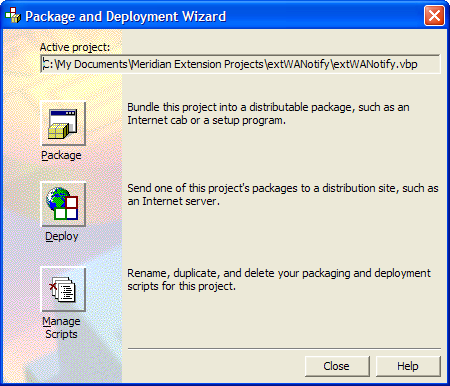Click the Close button at the bottom
Image resolution: width=450 pixels, height=386 pixels.
(337, 366)
